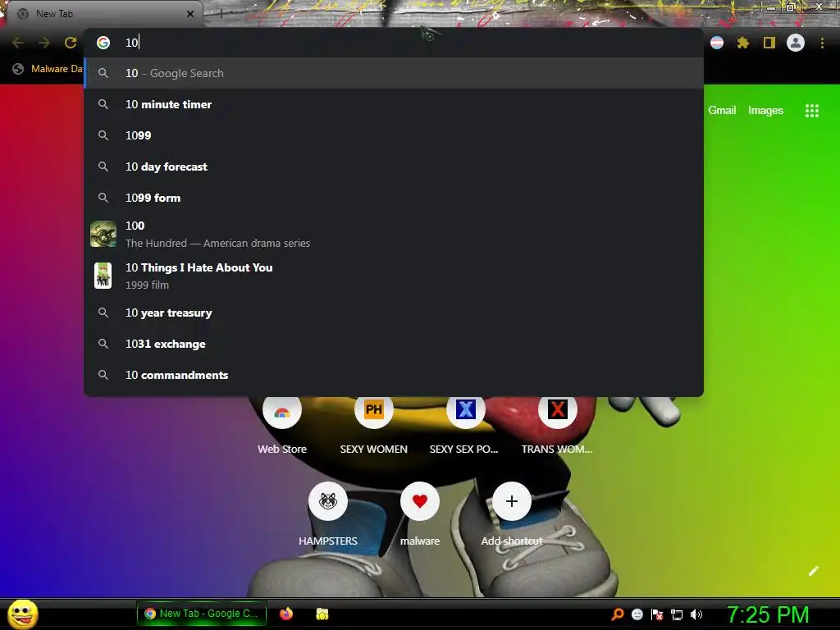Go back with the back arrow
Screen dimensions: 840x630
(18, 43)
